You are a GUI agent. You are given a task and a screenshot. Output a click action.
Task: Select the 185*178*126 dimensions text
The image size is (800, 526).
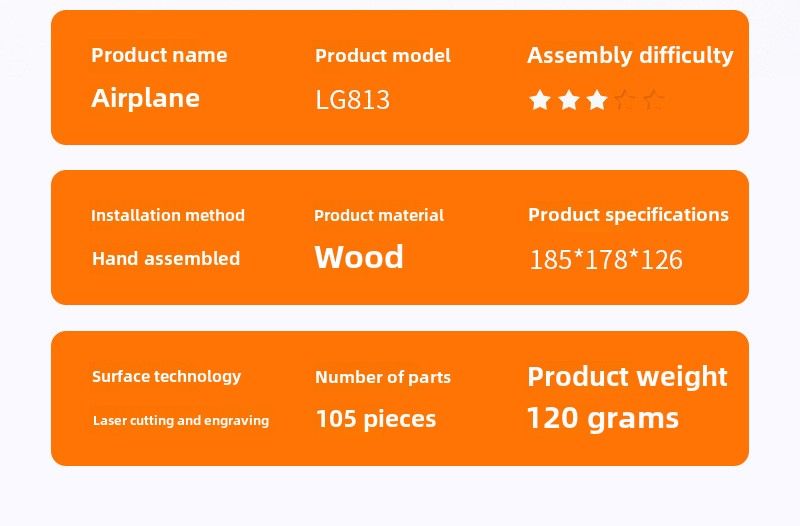(606, 260)
